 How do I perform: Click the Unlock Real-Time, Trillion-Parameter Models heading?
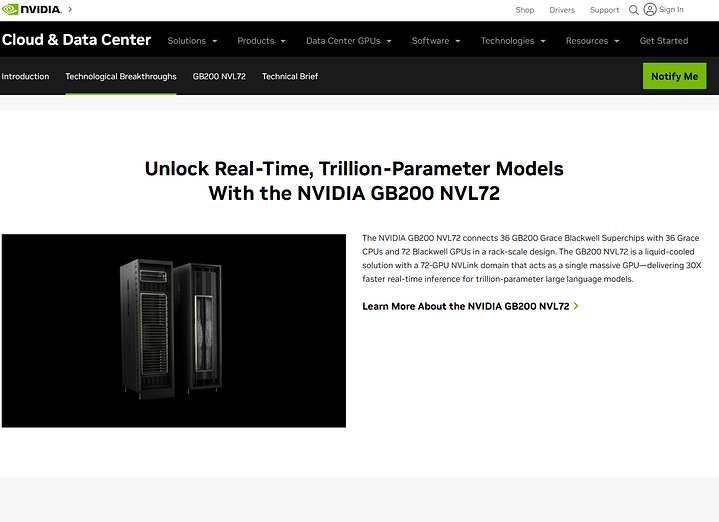[354, 181]
